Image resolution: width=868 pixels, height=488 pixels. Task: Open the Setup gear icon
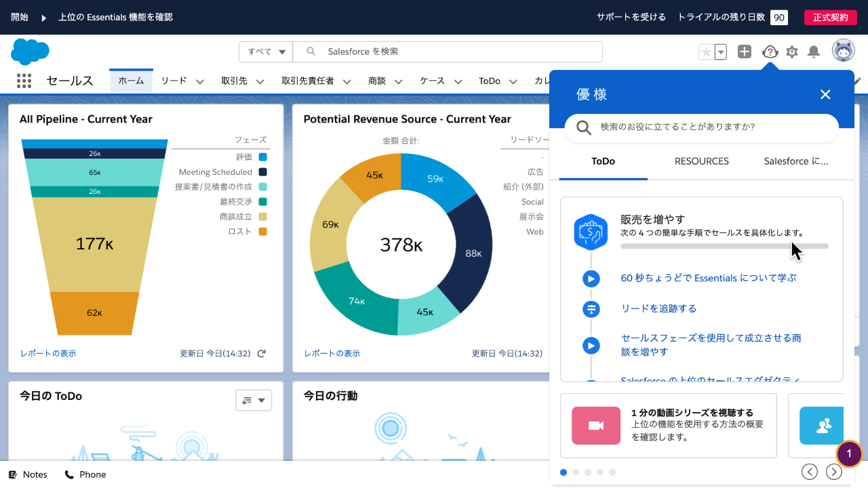pos(792,52)
